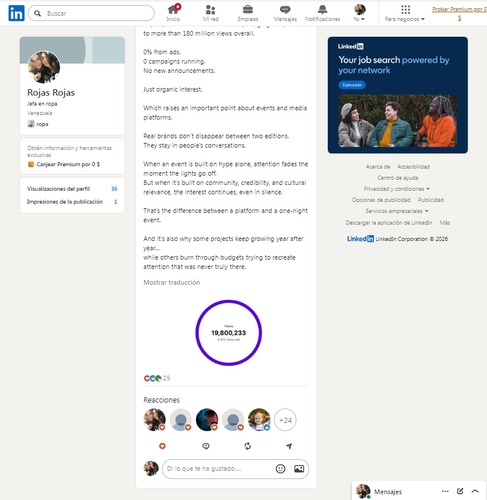Open the 19,800,233 views circle image

click(x=229, y=333)
